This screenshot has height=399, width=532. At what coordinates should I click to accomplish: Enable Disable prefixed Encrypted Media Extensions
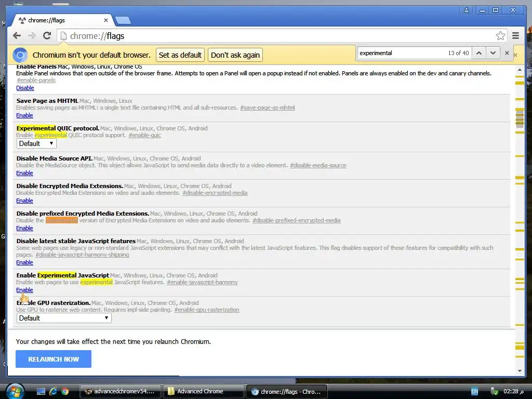tap(25, 228)
